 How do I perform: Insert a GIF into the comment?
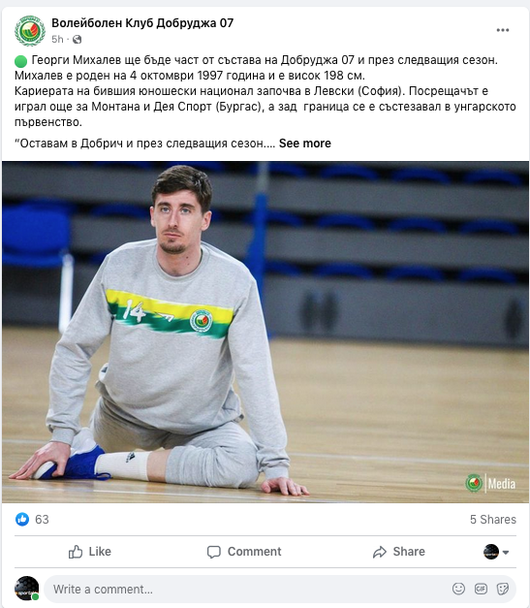(481, 589)
